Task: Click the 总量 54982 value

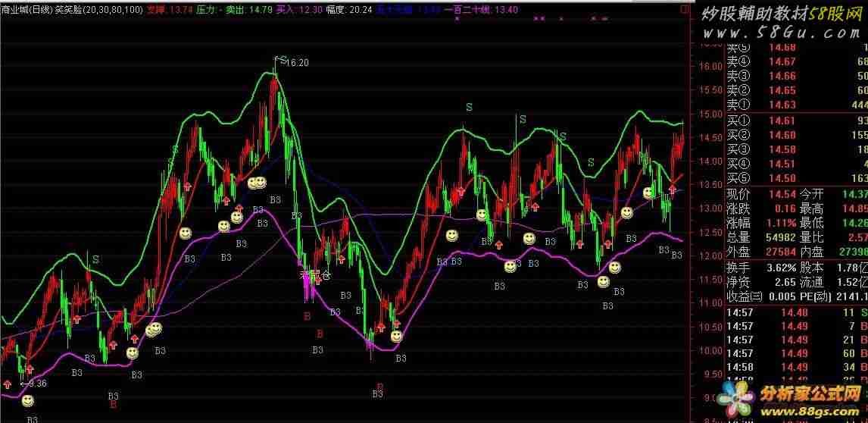Action: 779,237
